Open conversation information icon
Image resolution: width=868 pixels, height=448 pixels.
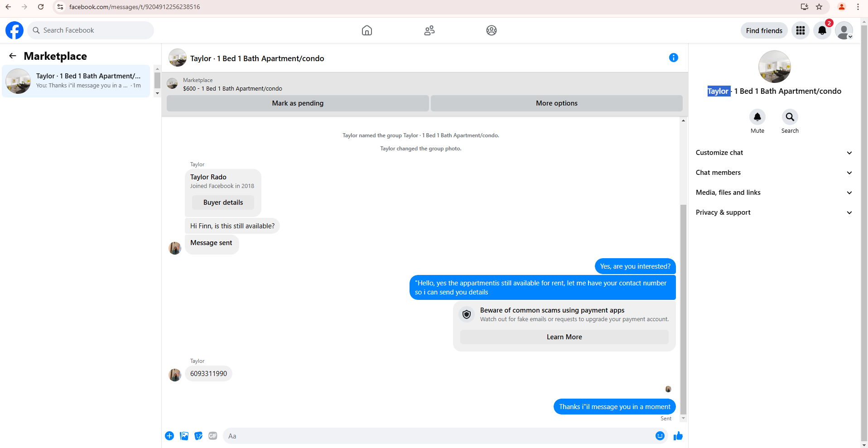pos(674,58)
